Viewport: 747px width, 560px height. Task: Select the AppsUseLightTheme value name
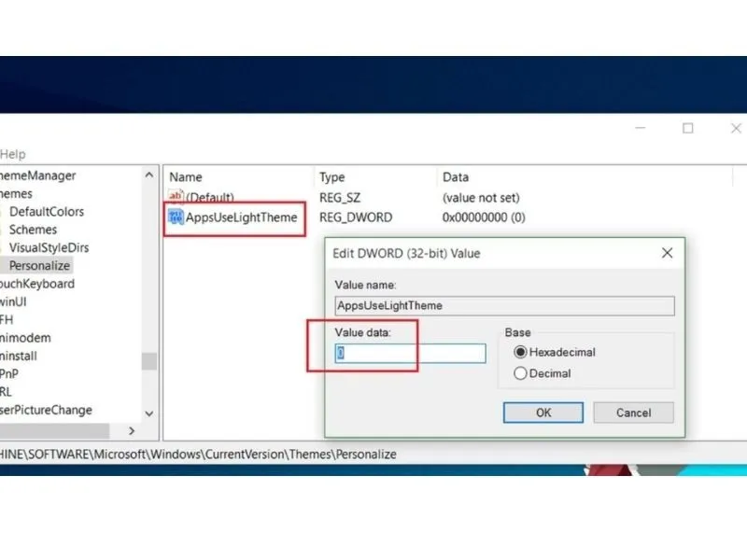241,217
